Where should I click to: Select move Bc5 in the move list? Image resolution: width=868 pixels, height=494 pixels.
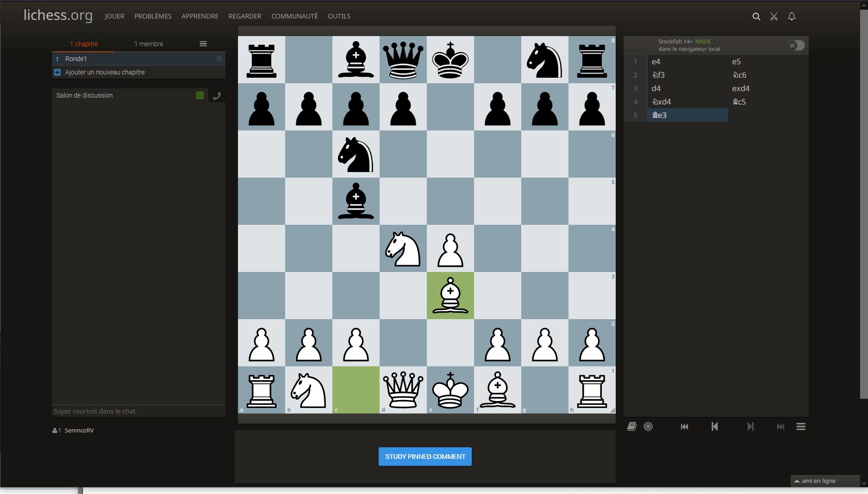coord(739,102)
